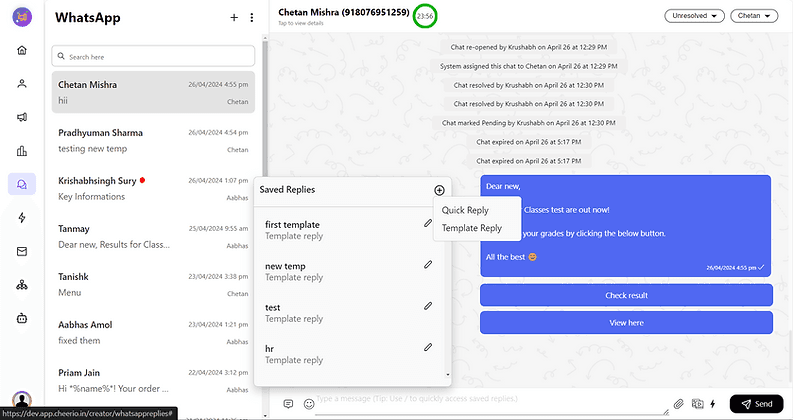Viewport: 793px width, 420px height.
Task: Click the 23:56 session timer badge
Action: point(425,16)
